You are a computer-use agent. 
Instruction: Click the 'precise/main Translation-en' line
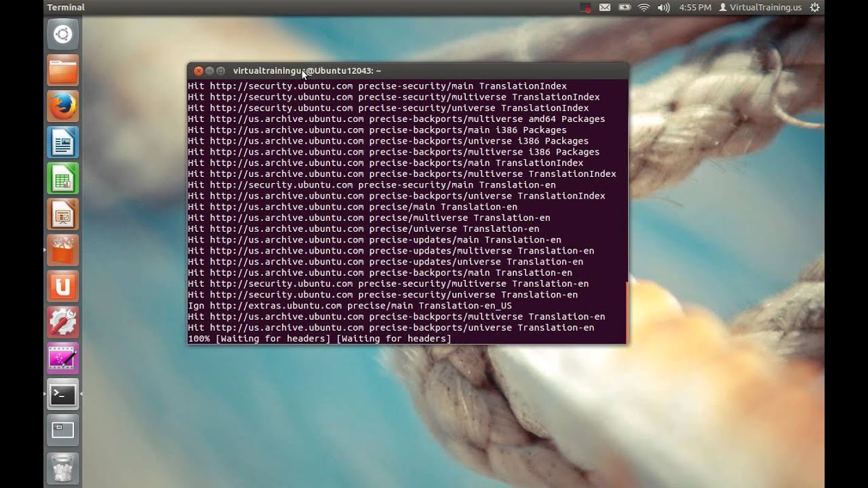(353, 207)
